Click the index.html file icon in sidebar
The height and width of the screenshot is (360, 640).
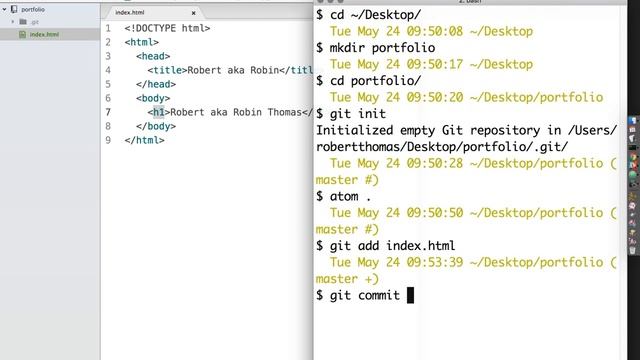coord(22,34)
